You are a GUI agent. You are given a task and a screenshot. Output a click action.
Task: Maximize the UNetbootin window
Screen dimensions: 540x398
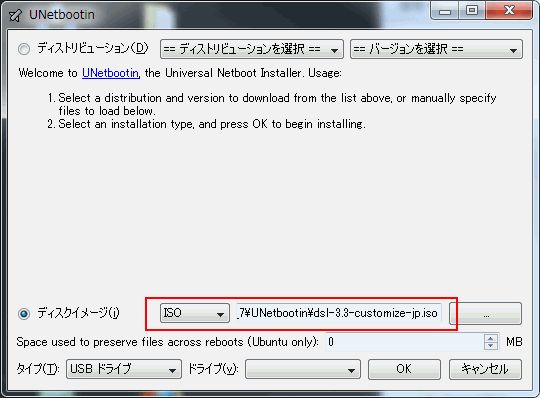(472, 11)
